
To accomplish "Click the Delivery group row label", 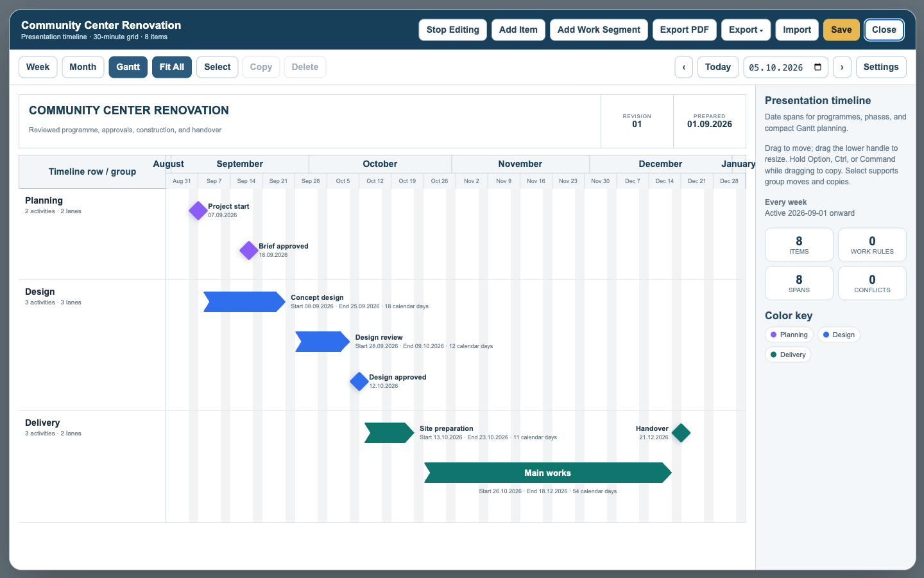I will [42, 423].
